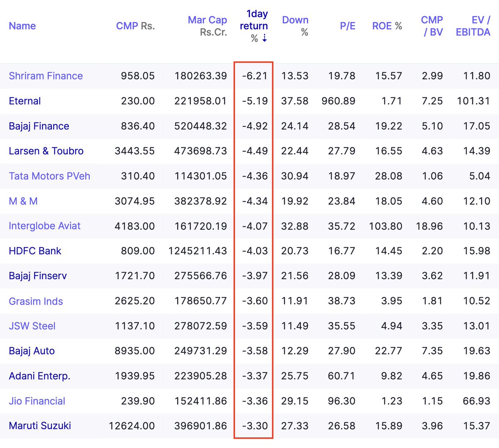
Task: Select Shriram Finance CMP value 958.05
Action: [138, 76]
